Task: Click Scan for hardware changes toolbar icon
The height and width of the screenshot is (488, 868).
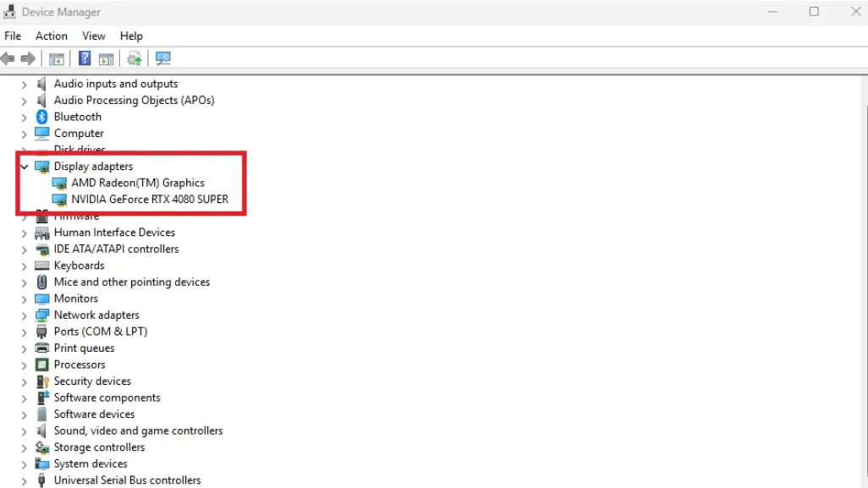Action: (163, 58)
